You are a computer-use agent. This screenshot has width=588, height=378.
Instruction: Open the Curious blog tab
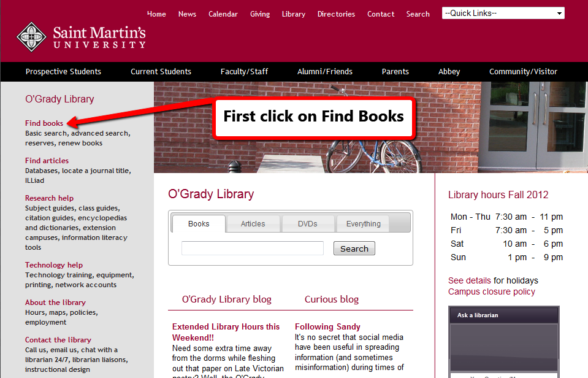(331, 299)
